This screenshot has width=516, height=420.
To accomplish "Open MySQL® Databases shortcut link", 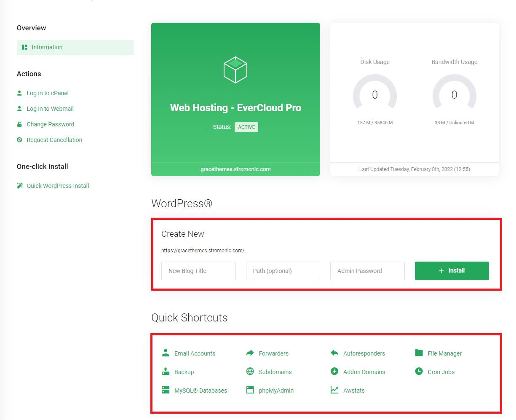I will 201,391.
